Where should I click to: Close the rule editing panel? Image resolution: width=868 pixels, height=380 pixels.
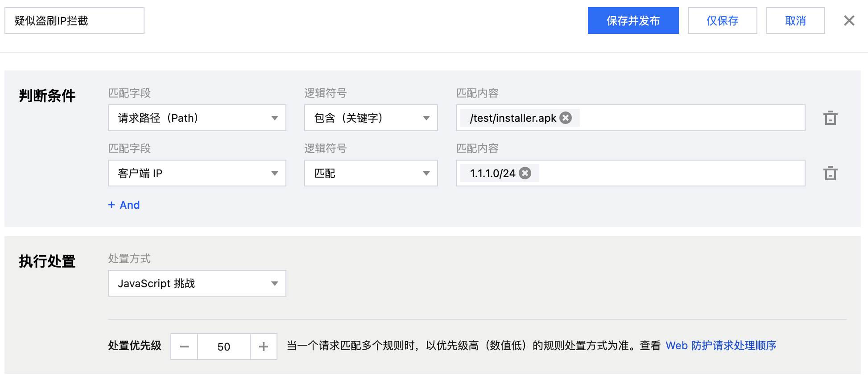click(849, 21)
